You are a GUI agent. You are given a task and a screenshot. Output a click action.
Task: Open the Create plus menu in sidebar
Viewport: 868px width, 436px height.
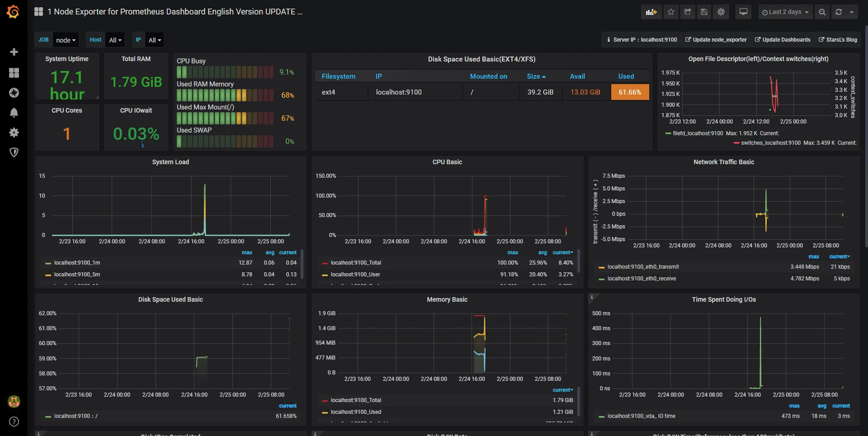[x=14, y=52]
